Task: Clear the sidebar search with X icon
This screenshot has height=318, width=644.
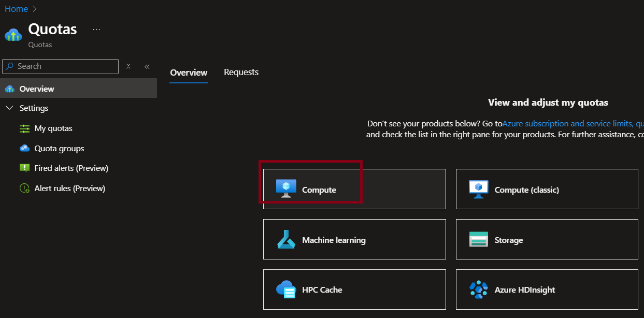Action: (128, 66)
